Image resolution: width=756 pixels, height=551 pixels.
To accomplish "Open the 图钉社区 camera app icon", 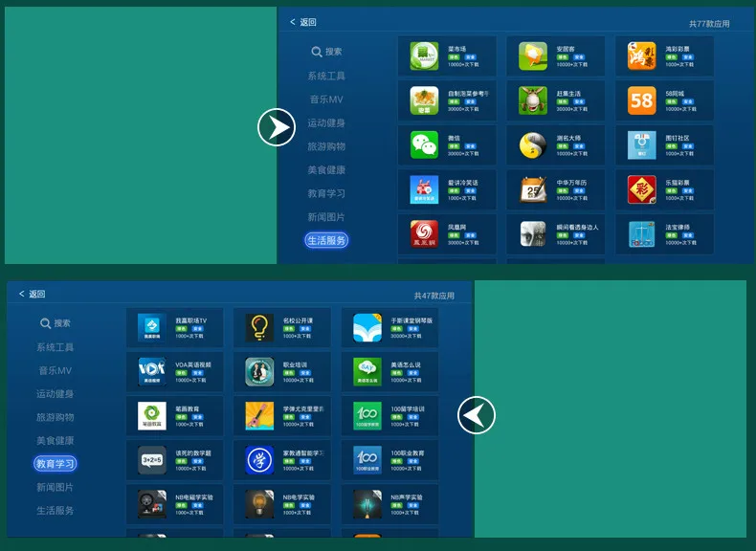I will (x=642, y=144).
